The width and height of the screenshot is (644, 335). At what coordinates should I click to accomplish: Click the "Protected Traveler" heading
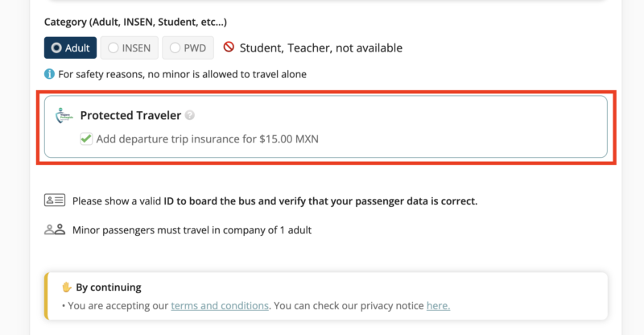point(130,116)
